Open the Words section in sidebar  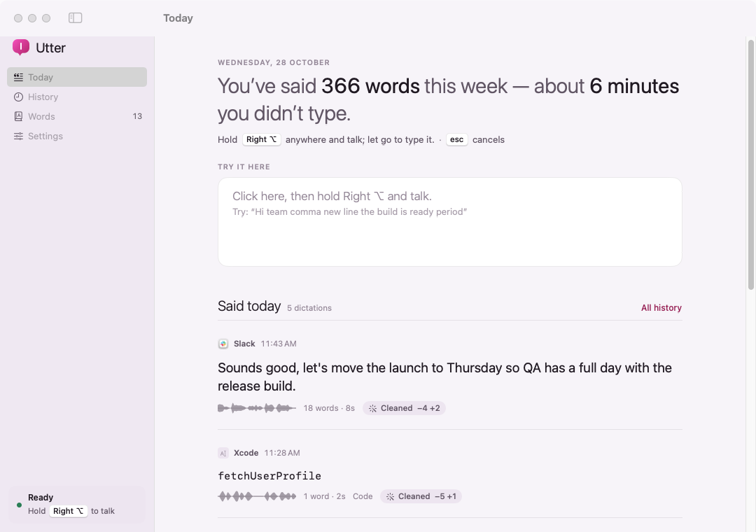[77, 116]
